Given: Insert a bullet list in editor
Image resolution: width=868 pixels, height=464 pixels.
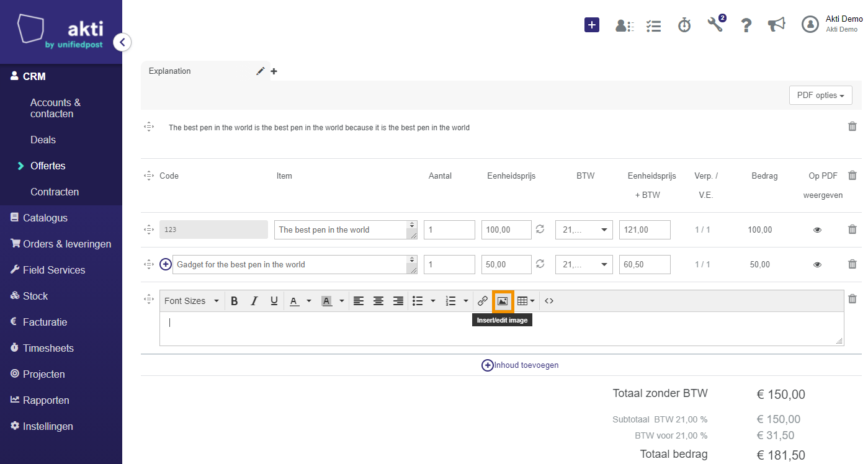Looking at the screenshot, I should pos(418,301).
